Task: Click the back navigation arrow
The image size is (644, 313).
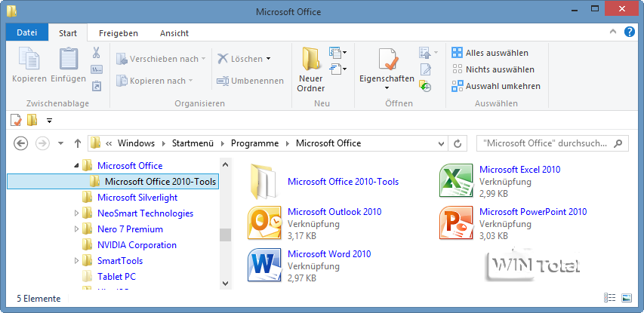Action: pyautogui.click(x=20, y=143)
